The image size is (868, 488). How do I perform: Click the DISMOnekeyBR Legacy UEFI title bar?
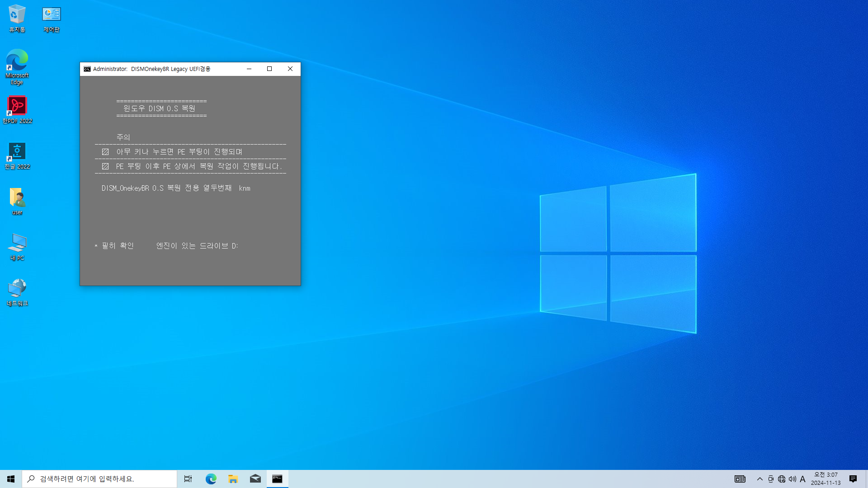pos(152,69)
